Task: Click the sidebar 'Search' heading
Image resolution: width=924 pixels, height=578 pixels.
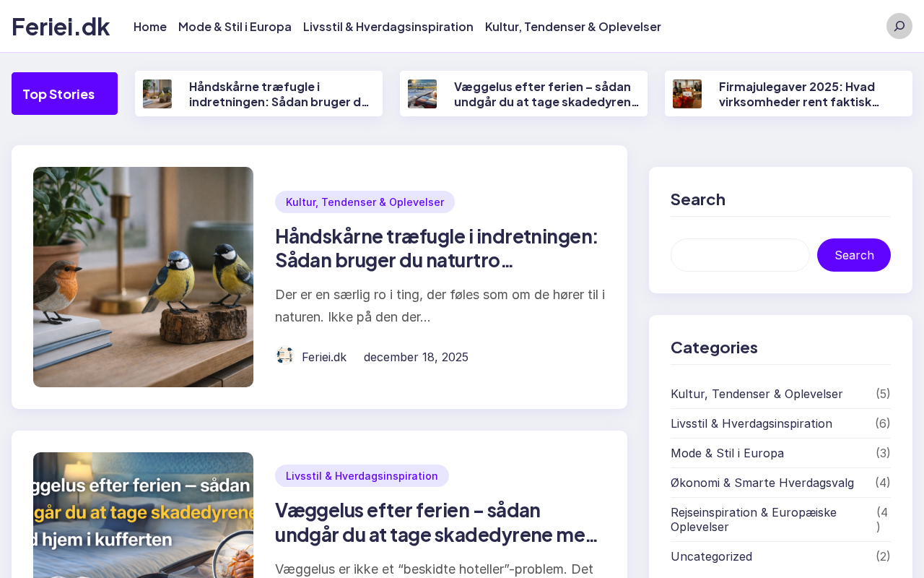Action: 698,199
